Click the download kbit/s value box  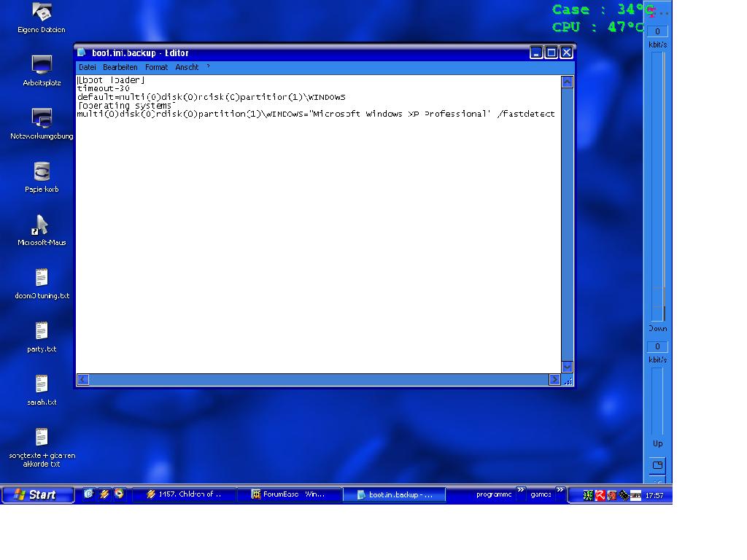[657, 31]
